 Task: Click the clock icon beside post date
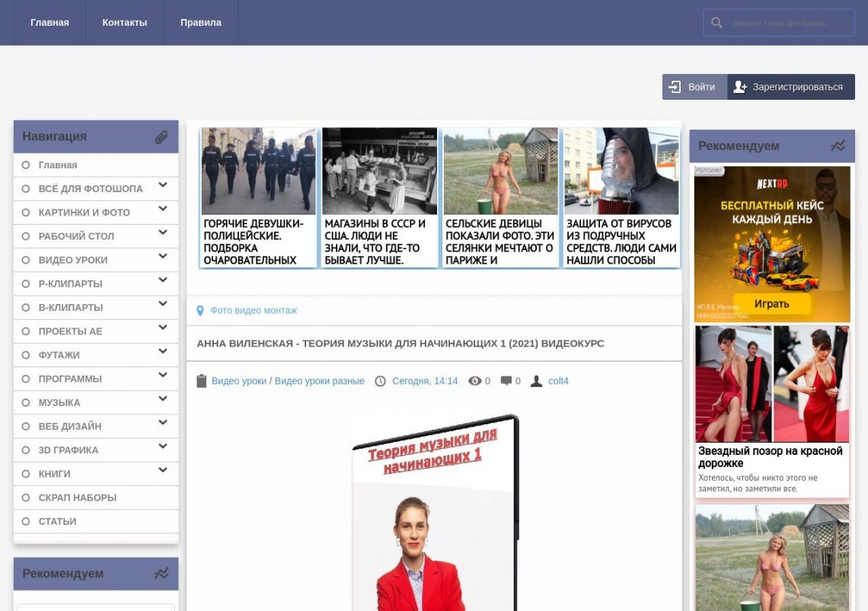pos(381,381)
